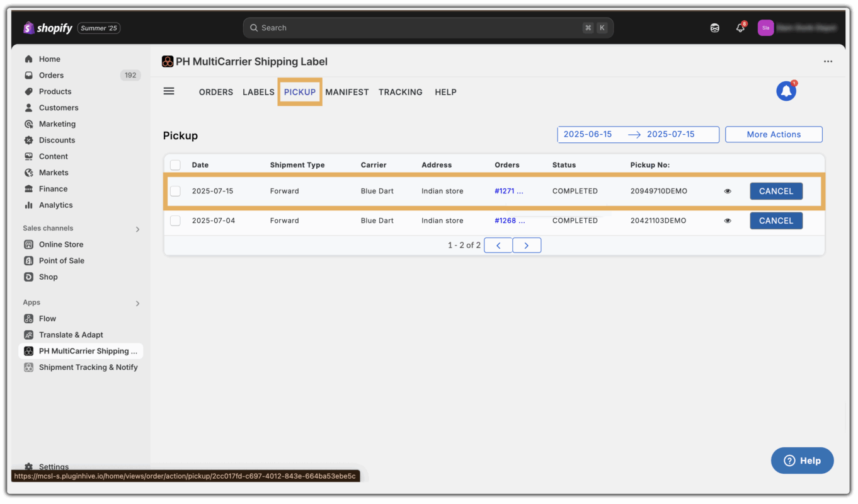858x504 pixels.
Task: Cancel the 2025-07-04 pickup
Action: 776,220
